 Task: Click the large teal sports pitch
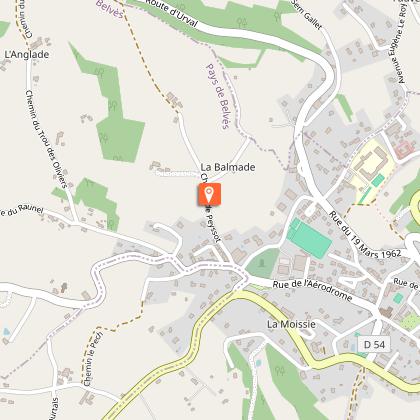coord(309,238)
